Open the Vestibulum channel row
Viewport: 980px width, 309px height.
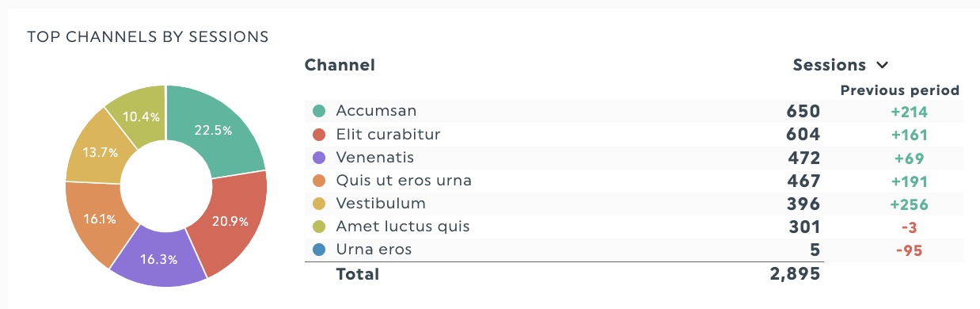tap(634, 204)
